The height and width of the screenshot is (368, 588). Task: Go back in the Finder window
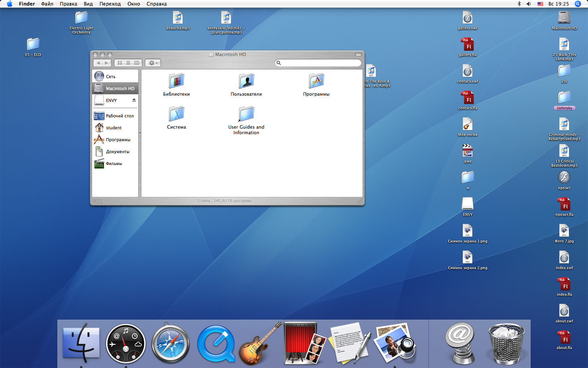(98, 63)
